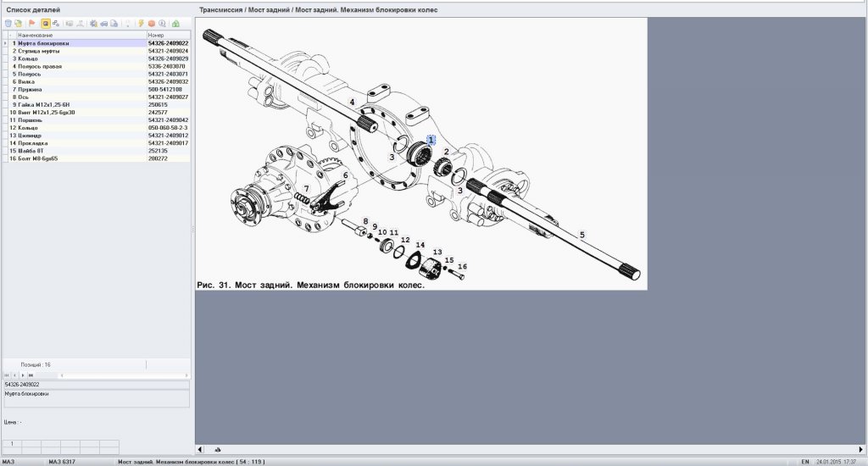Click part number cell 54321-2409024
The height and width of the screenshot is (466, 868).
point(169,51)
